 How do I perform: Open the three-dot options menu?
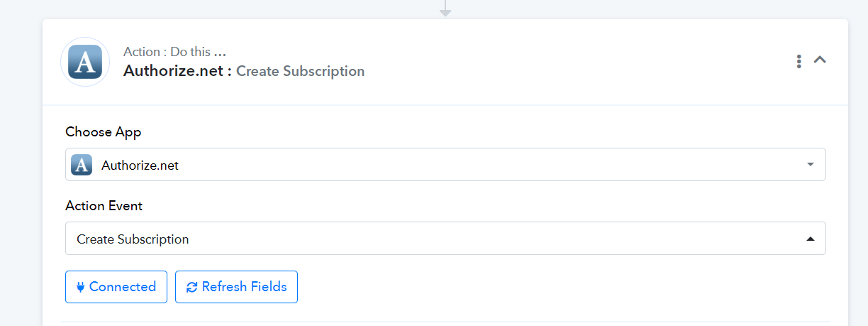coord(799,61)
